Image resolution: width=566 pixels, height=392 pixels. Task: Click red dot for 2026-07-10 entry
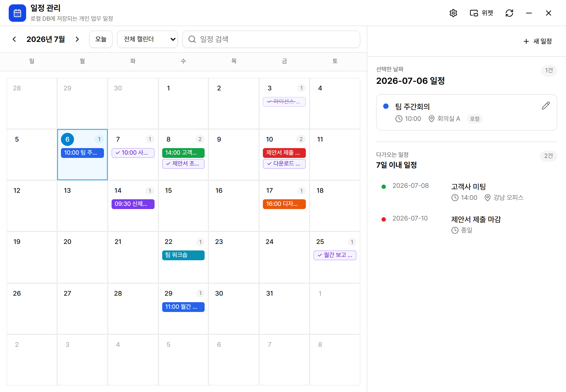coord(384,219)
